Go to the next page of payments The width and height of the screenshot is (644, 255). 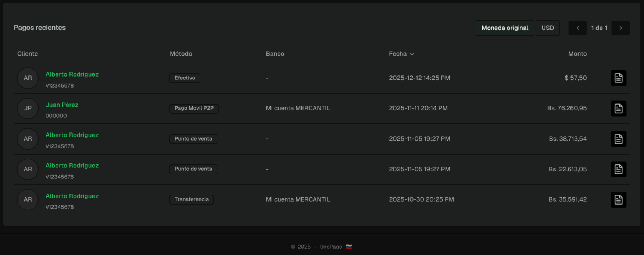click(x=620, y=28)
